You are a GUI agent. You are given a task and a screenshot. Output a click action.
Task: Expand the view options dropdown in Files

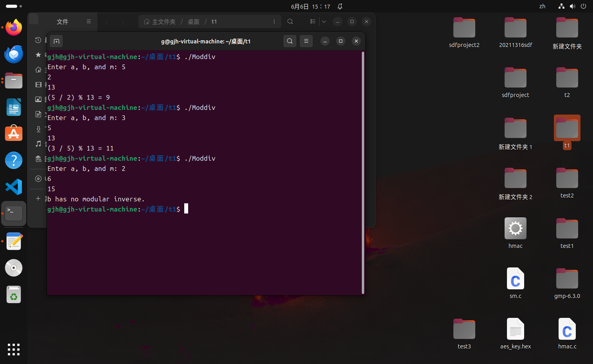pos(324,22)
